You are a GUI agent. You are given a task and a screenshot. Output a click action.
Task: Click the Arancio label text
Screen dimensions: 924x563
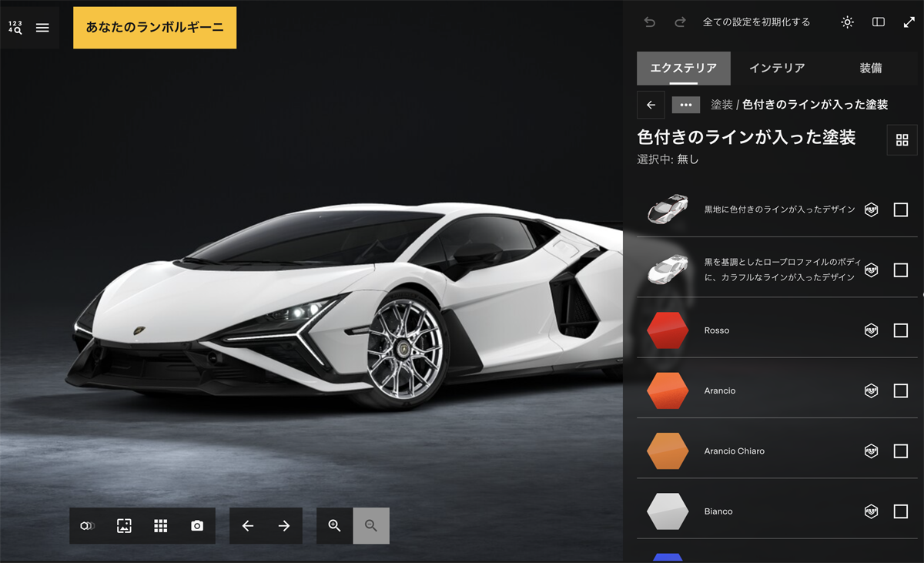[720, 390]
